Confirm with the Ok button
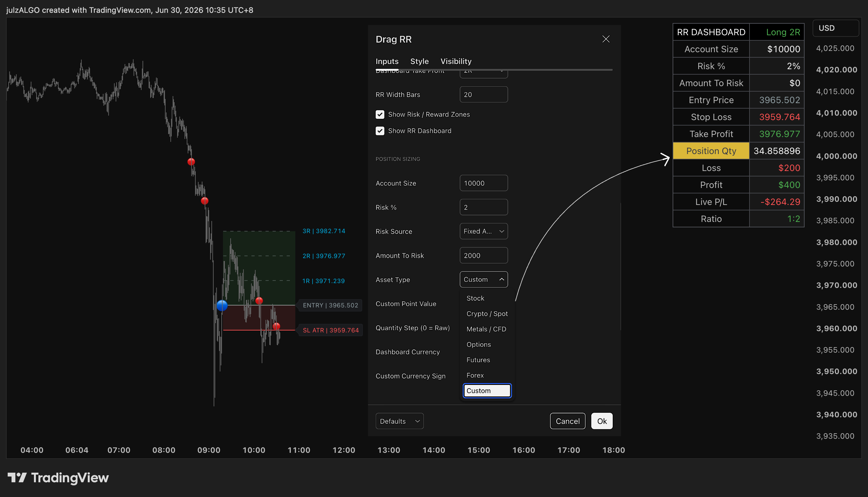Screen dimensions: 868x497 pos(602,421)
